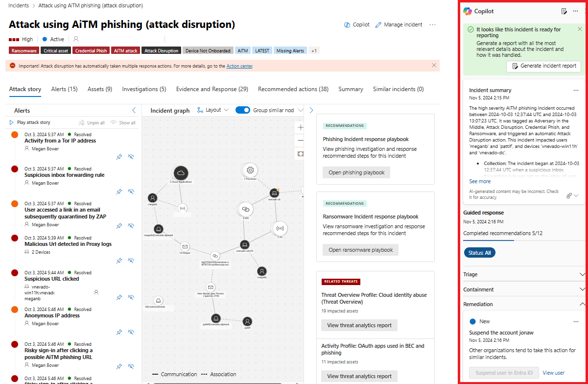The height and width of the screenshot is (384, 588).
Task: Click the vnevado-dc device node in graph
Action: (274, 193)
